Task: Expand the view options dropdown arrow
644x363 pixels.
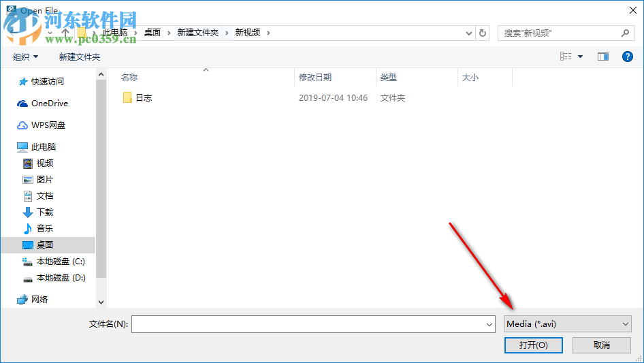Action: [x=580, y=57]
